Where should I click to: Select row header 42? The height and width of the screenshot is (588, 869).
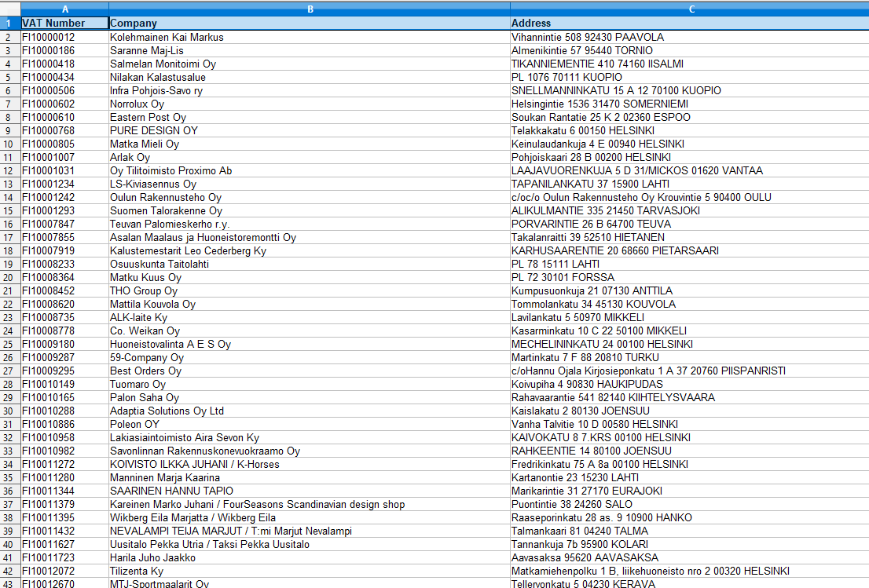[10, 572]
